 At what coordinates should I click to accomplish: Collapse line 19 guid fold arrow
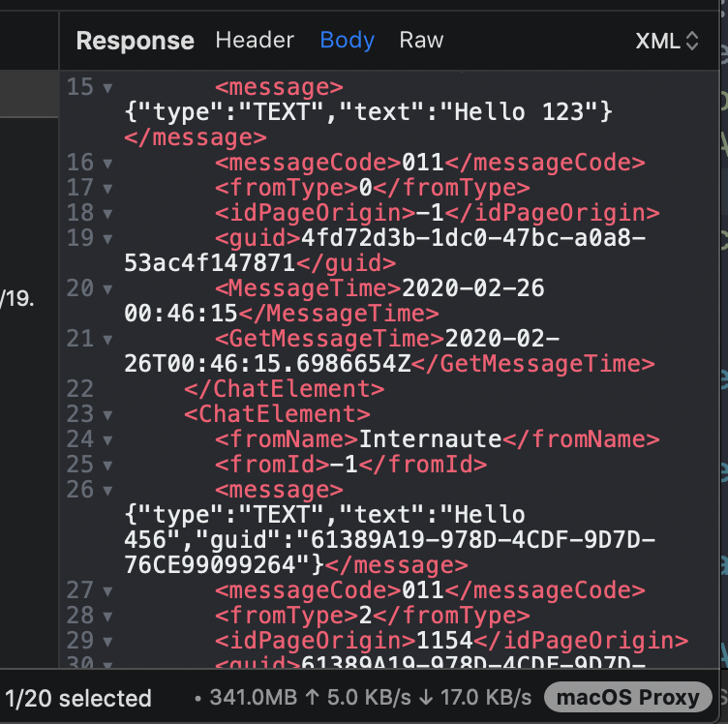107,239
